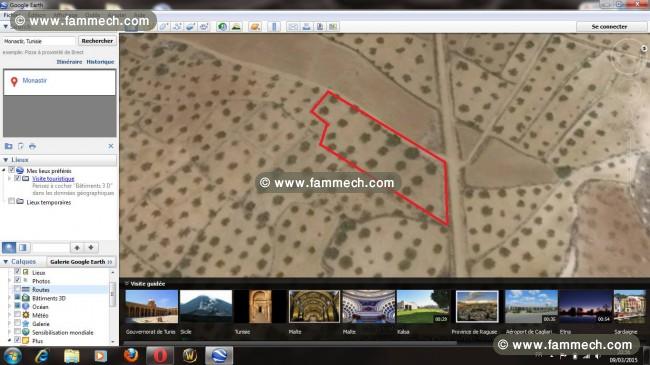Screen dimensions: 650x365
Task: Open Firefox from the taskbar
Action: click(x=131, y=355)
